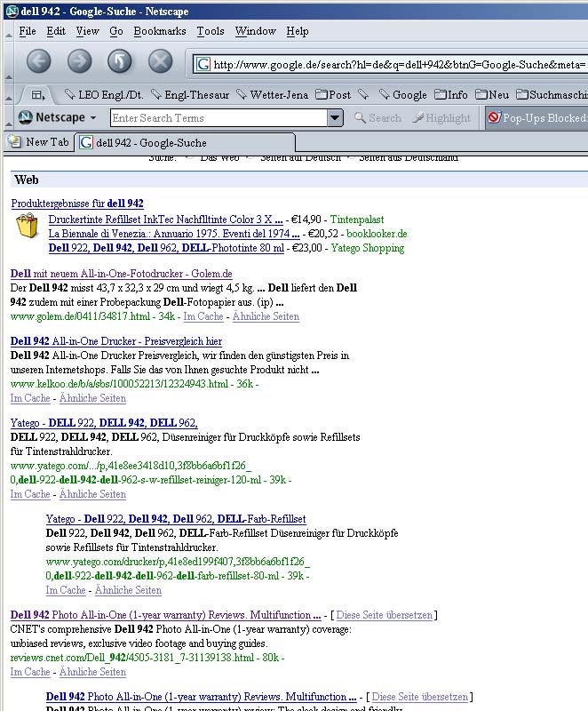This screenshot has width=588, height=711.
Task: Reload the page with the Reload button
Action: point(120,61)
